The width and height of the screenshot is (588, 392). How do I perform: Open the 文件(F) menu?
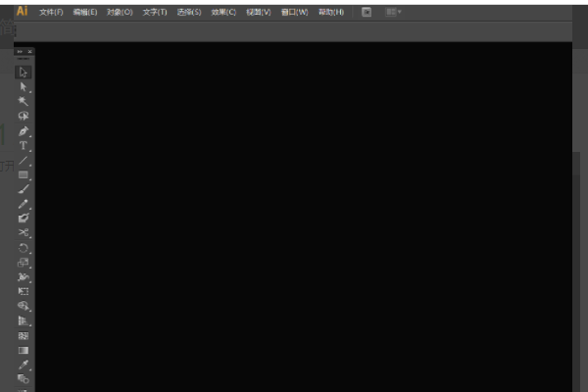(51, 12)
